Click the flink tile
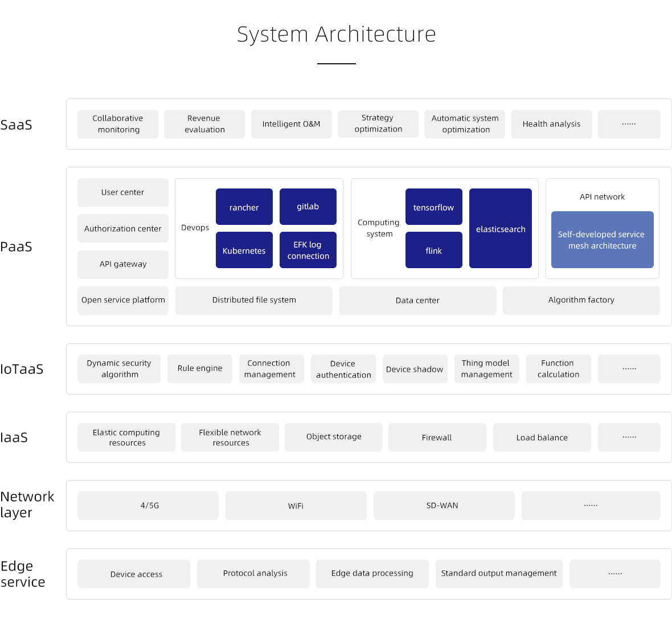Screen dimensions: 672x632 point(433,250)
